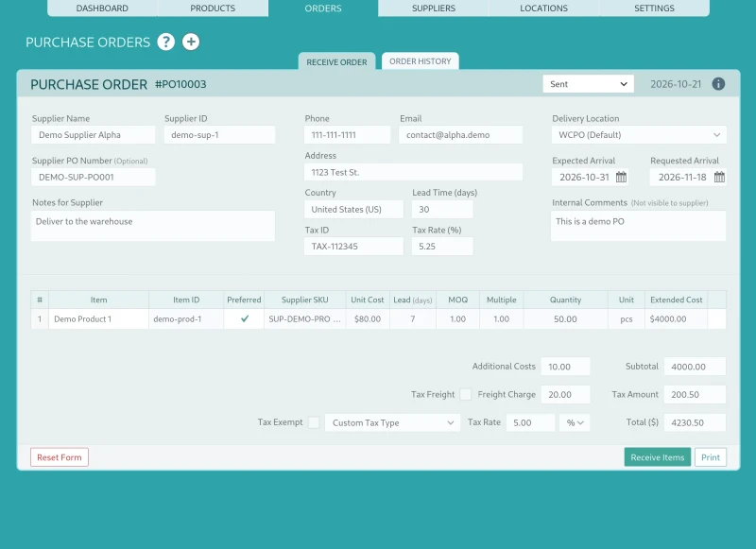Image resolution: width=756 pixels, height=549 pixels.
Task: Click the 'SUP-DEMO-PRO ...' supplier SKU cell
Action: coord(304,319)
